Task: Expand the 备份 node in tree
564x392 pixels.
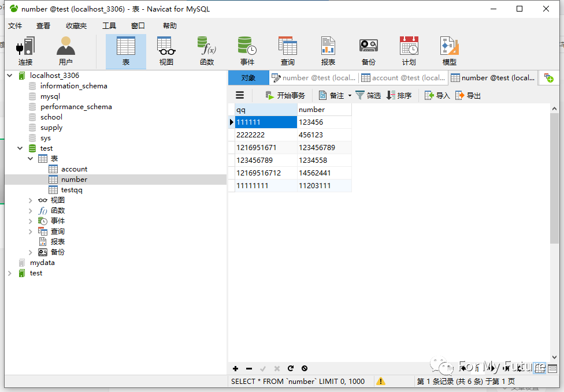Action: (x=31, y=252)
